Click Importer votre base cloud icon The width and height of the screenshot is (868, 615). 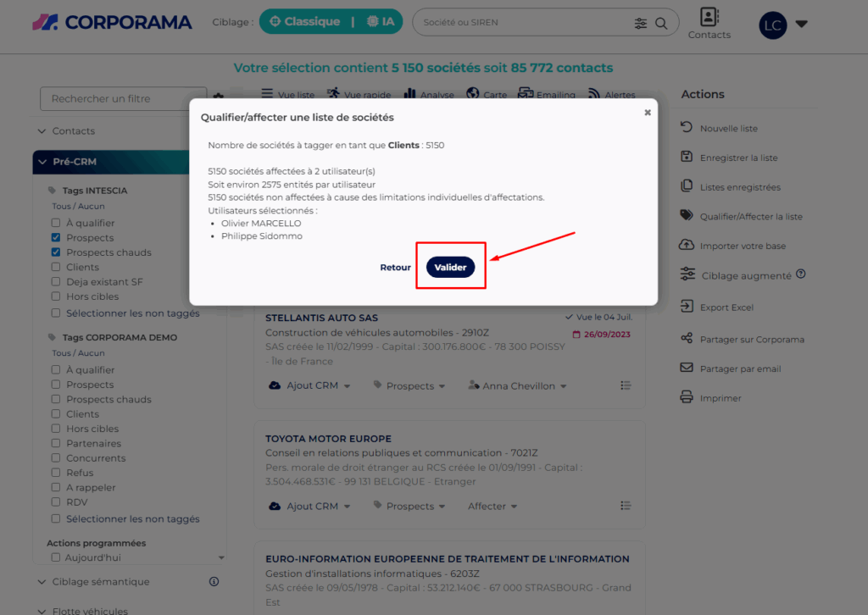click(687, 246)
